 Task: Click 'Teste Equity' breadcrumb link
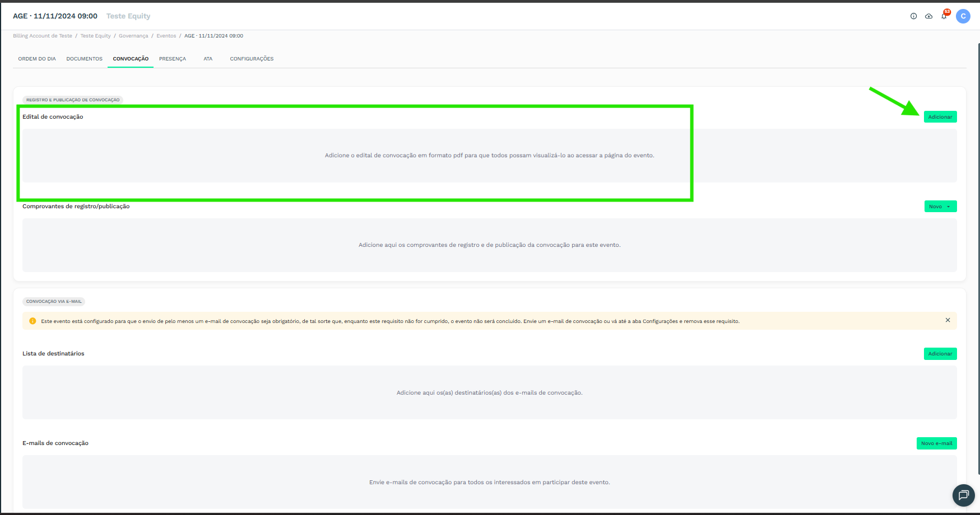(x=95, y=36)
